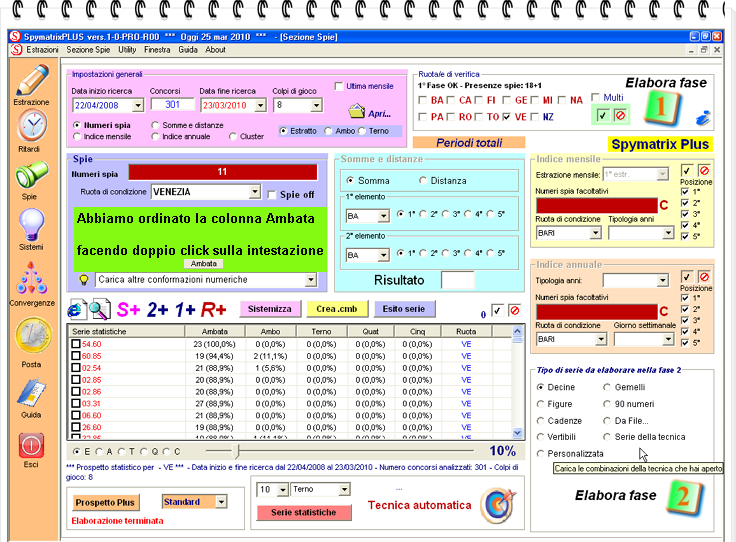Click the Prospetto Plus button
The width and height of the screenshot is (736, 542).
pyautogui.click(x=105, y=503)
